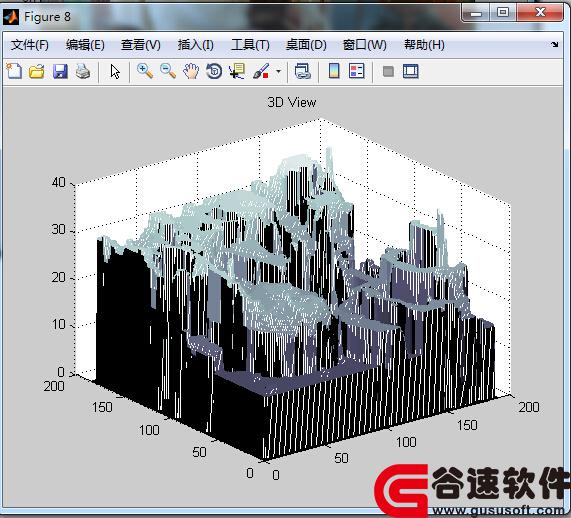Expand the brush color dropdown arrow
Viewport: 571px width, 518px height.
click(278, 71)
